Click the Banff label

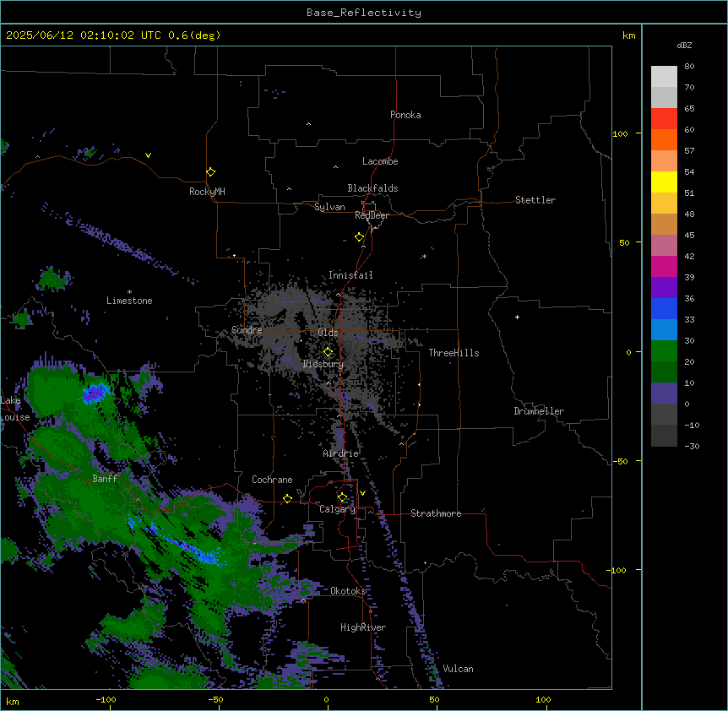point(105,479)
